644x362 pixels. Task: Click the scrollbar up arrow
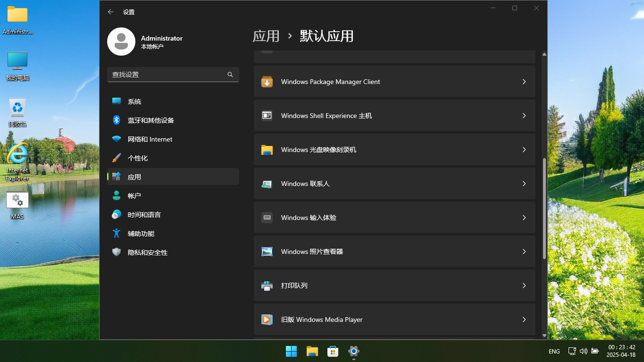544,54
